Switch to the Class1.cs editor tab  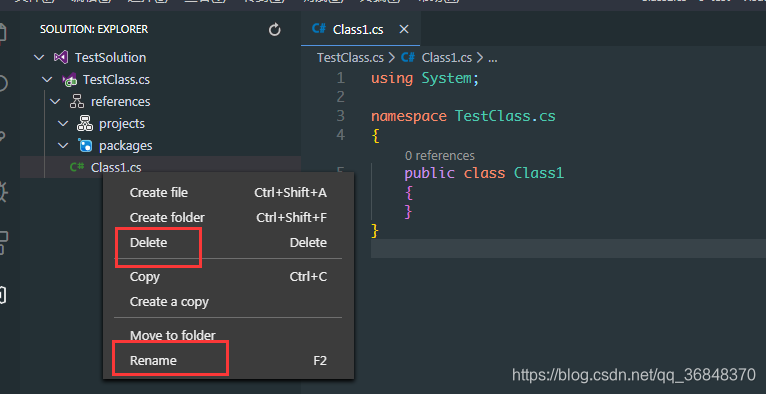pos(361,29)
